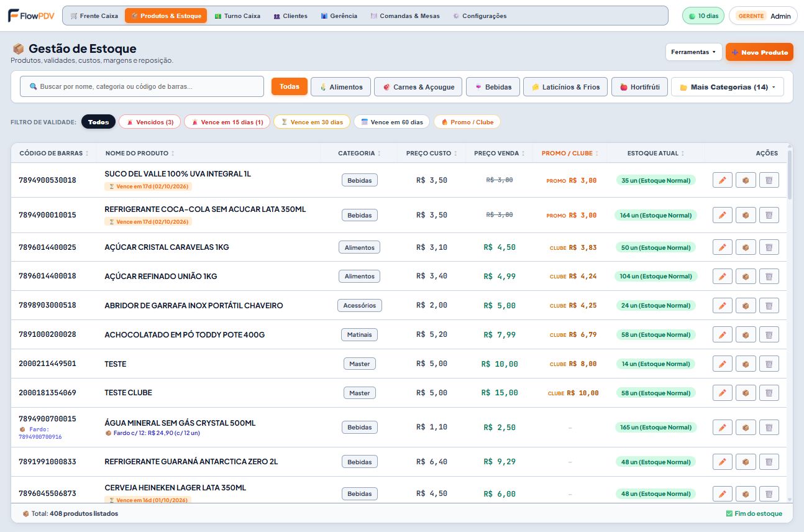This screenshot has height=532, width=804.
Task: Click pencil icon for ACHOCOLATADO TODDY row
Action: [x=722, y=334]
